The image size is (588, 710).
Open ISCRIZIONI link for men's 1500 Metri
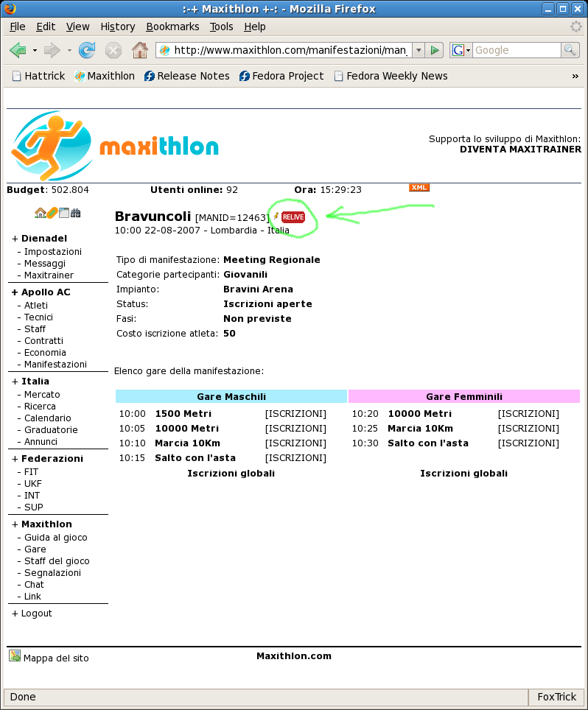pyautogui.click(x=295, y=414)
